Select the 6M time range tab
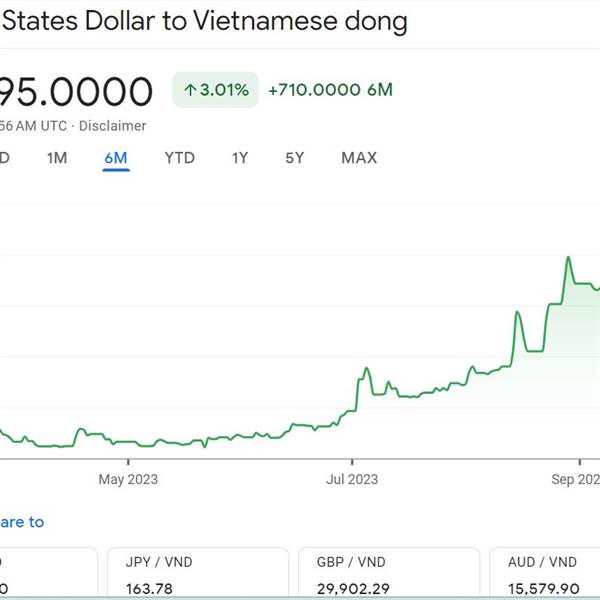The width and height of the screenshot is (600, 600). [116, 158]
